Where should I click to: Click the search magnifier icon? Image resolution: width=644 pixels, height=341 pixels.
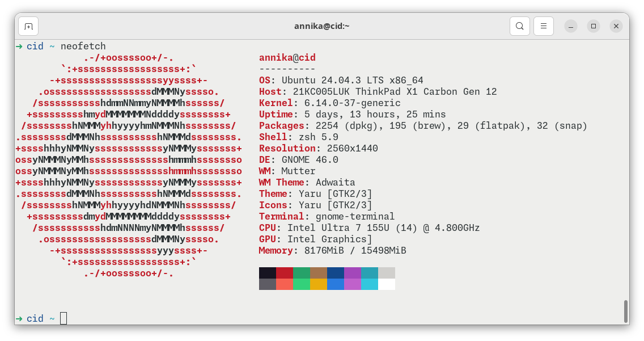[x=519, y=26]
